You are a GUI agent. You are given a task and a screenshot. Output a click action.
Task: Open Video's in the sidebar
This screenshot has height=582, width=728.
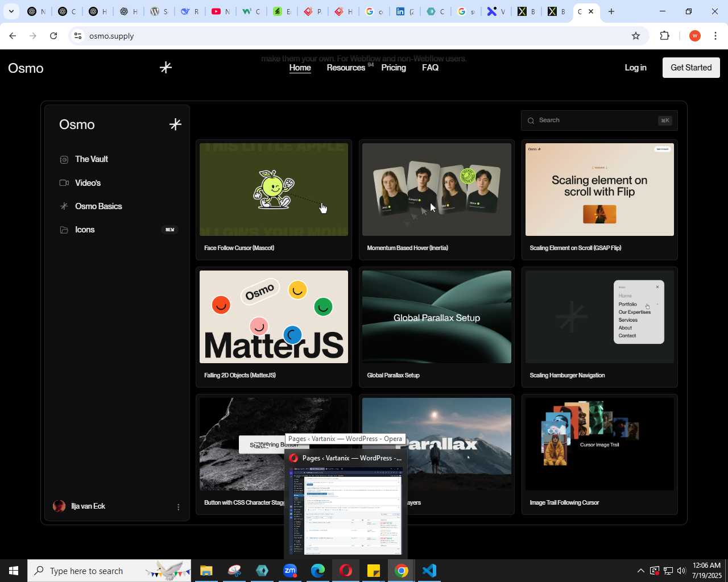(x=88, y=183)
